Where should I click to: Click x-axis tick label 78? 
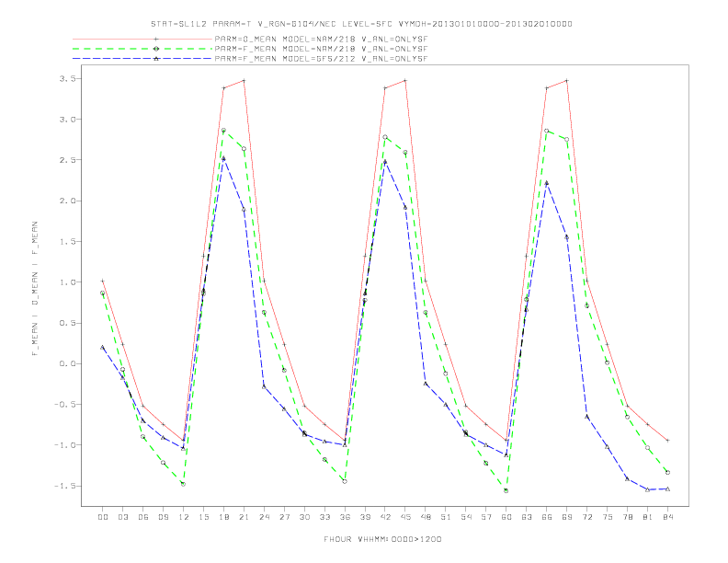coord(627,517)
